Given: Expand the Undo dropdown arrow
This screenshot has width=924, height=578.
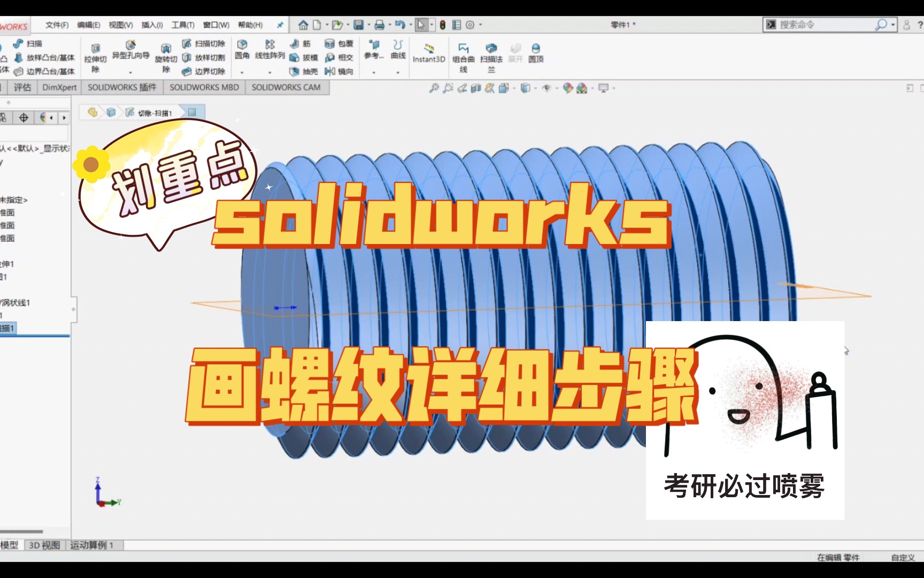Looking at the screenshot, I should tap(411, 25).
